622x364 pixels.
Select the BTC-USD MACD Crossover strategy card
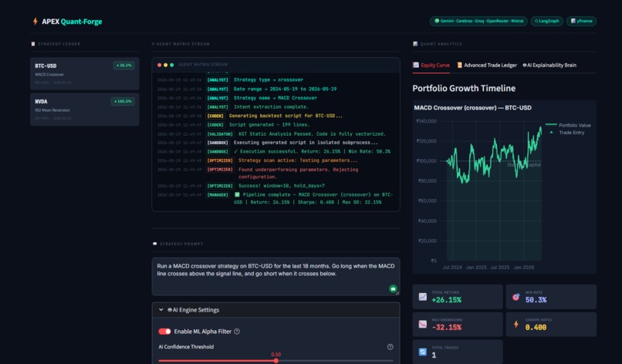point(84,74)
